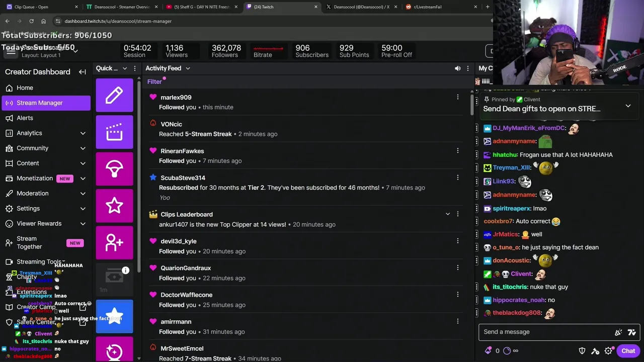Screen dimensions: 644x362
Task: Mute Activity Feed sound alerts
Action: coord(457,68)
